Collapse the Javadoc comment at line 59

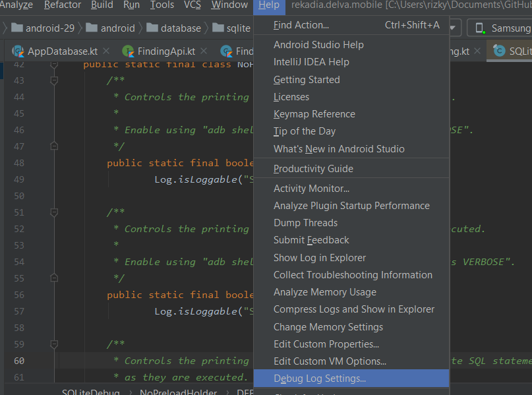[54, 344]
